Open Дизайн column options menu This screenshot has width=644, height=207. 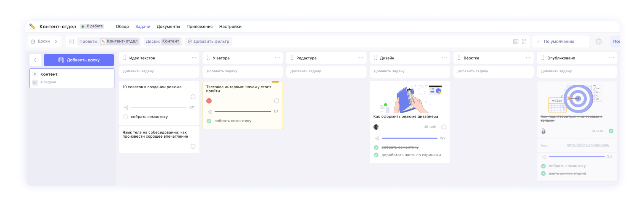coord(444,58)
